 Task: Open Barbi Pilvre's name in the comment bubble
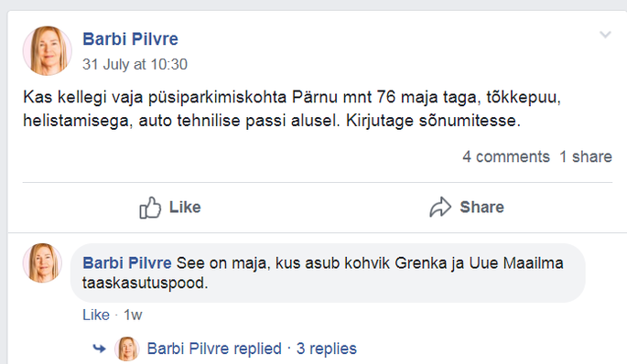click(127, 263)
